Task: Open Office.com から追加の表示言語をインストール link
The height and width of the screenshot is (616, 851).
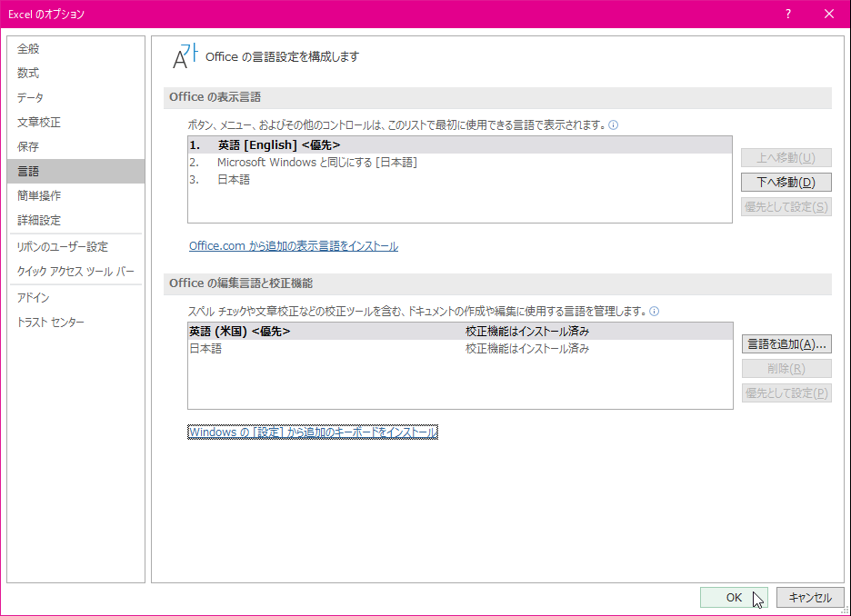Action: click(294, 246)
